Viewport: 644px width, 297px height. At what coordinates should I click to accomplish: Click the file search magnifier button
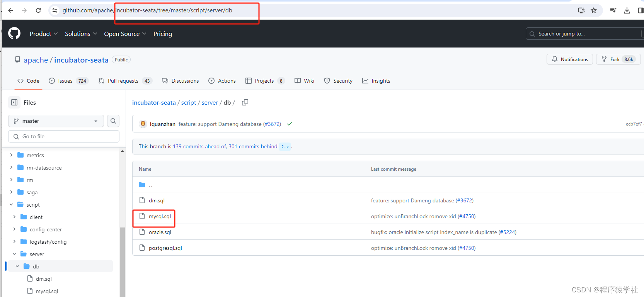click(x=113, y=121)
